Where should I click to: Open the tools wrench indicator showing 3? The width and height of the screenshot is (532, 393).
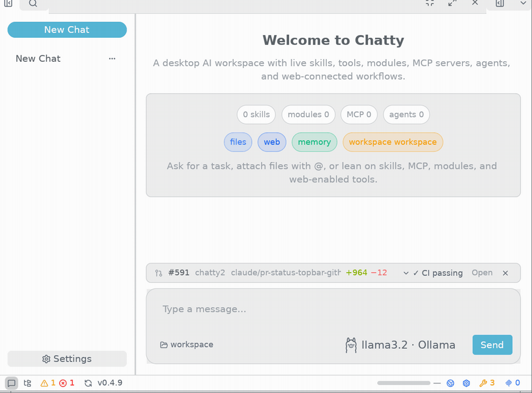[487, 383]
